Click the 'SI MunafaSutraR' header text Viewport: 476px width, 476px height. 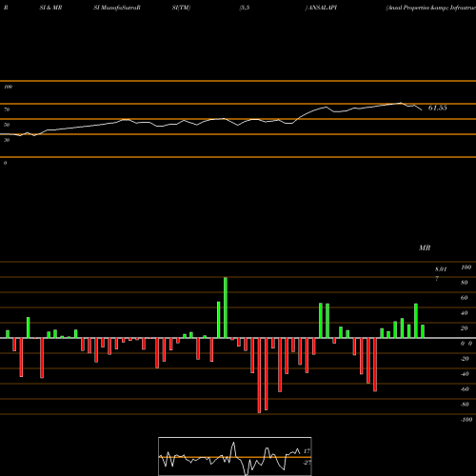117,8
